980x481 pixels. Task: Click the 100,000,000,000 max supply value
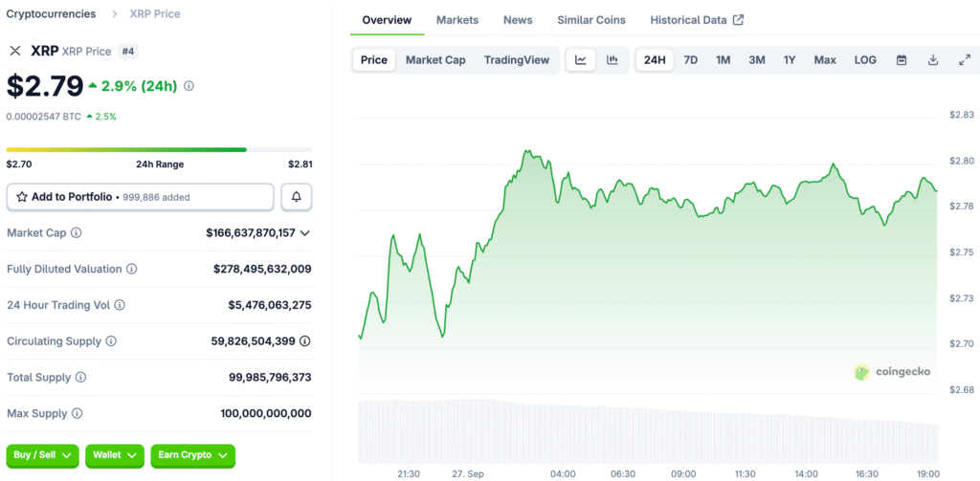pos(266,413)
